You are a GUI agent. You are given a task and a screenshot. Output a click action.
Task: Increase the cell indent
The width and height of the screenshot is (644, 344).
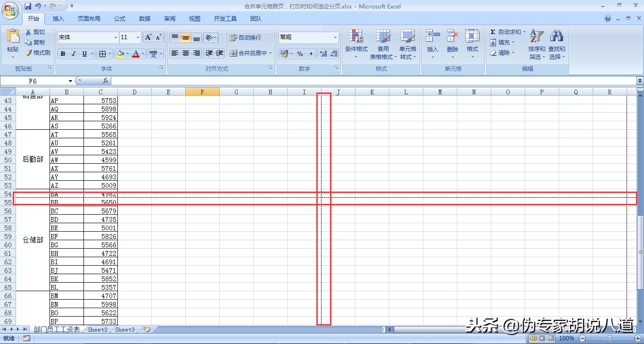click(219, 53)
